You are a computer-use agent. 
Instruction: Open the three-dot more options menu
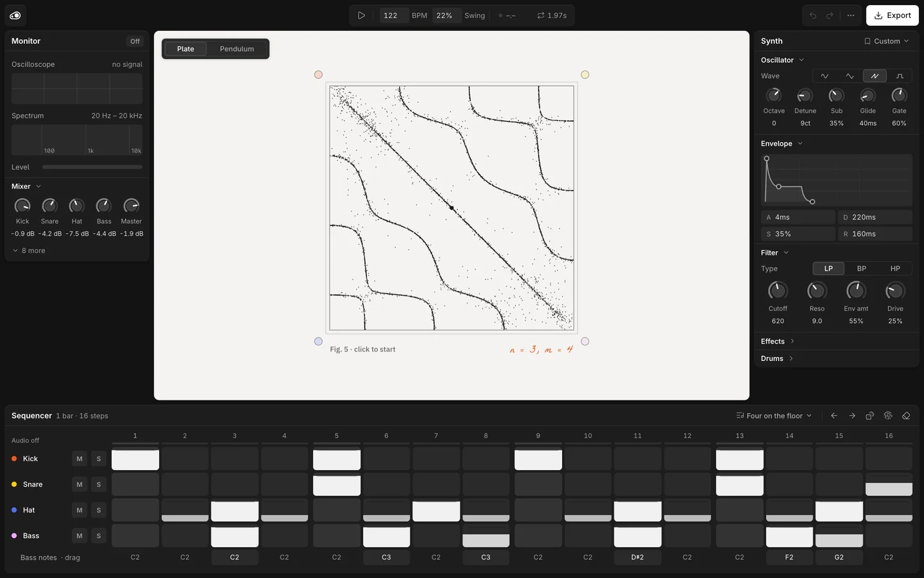click(851, 15)
